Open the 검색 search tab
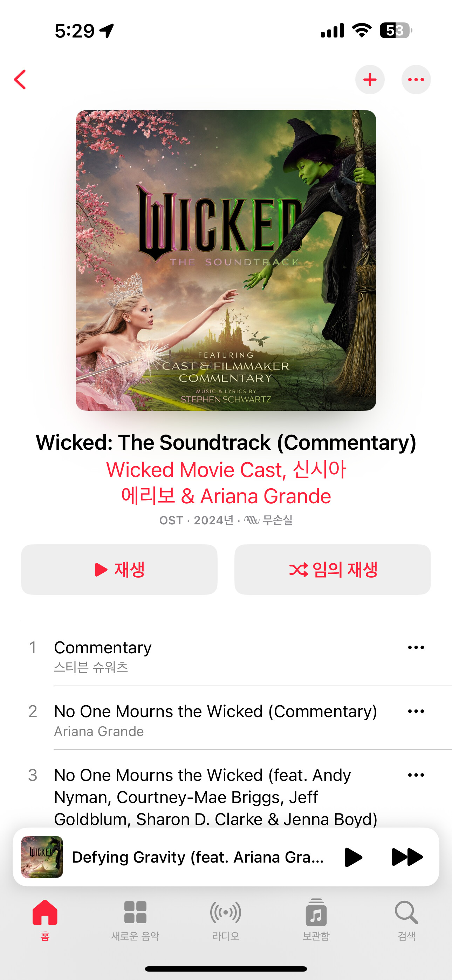452x980 pixels. [406, 920]
